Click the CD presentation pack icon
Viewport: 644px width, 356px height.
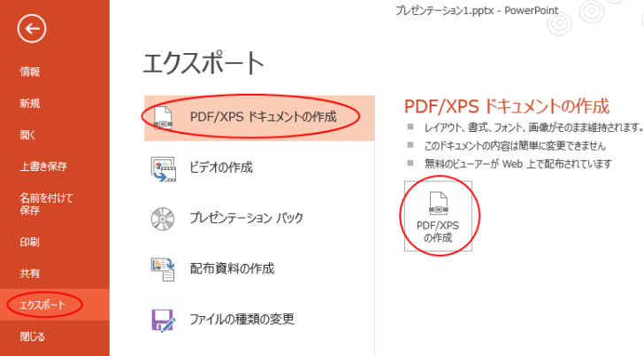(x=163, y=219)
